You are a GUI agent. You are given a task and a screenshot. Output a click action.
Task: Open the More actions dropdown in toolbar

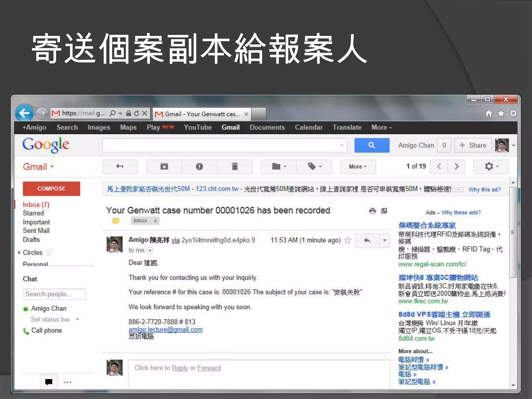358,167
